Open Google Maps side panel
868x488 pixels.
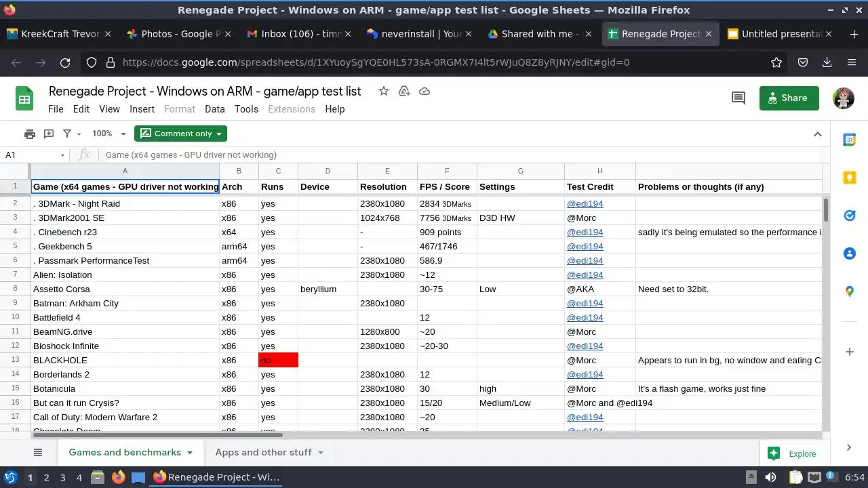(x=849, y=291)
